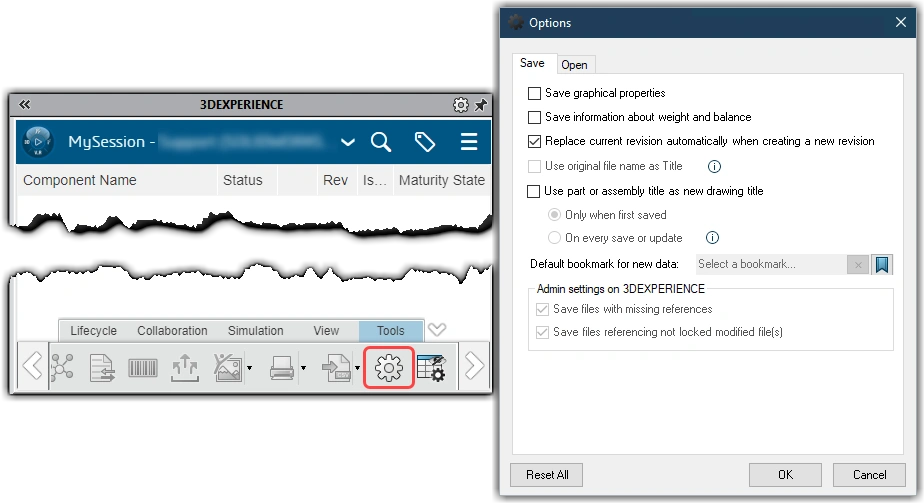This screenshot has width=924, height=503.
Task: Open the search magnifier in MySession
Action: coord(381,142)
